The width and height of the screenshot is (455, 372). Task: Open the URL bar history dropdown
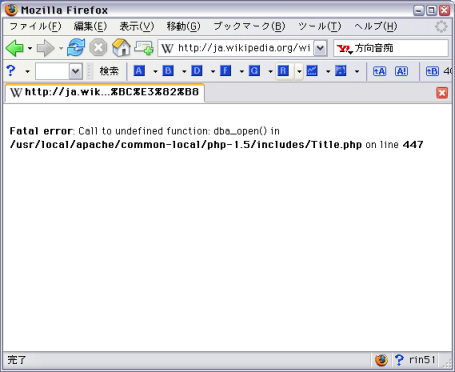[320, 48]
